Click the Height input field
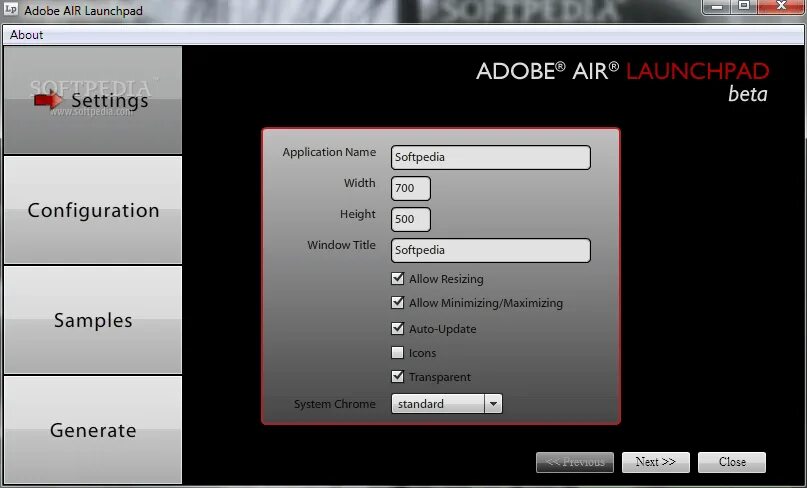Image resolution: width=807 pixels, height=488 pixels. click(411, 219)
